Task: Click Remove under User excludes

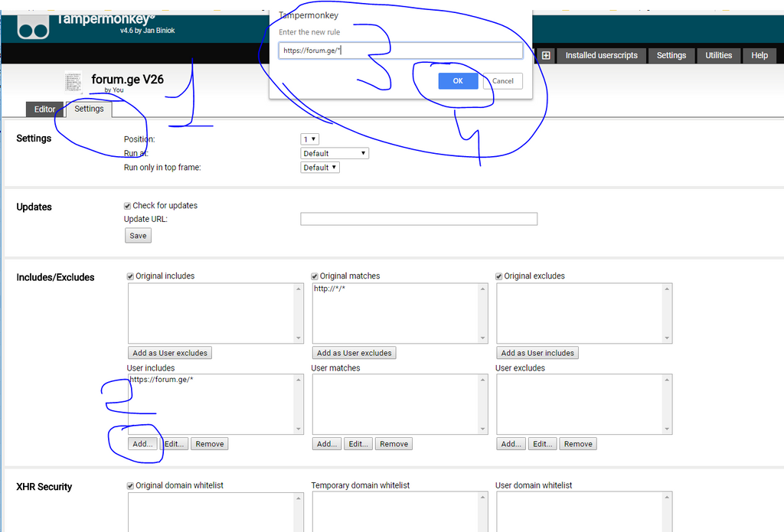Action: (578, 444)
